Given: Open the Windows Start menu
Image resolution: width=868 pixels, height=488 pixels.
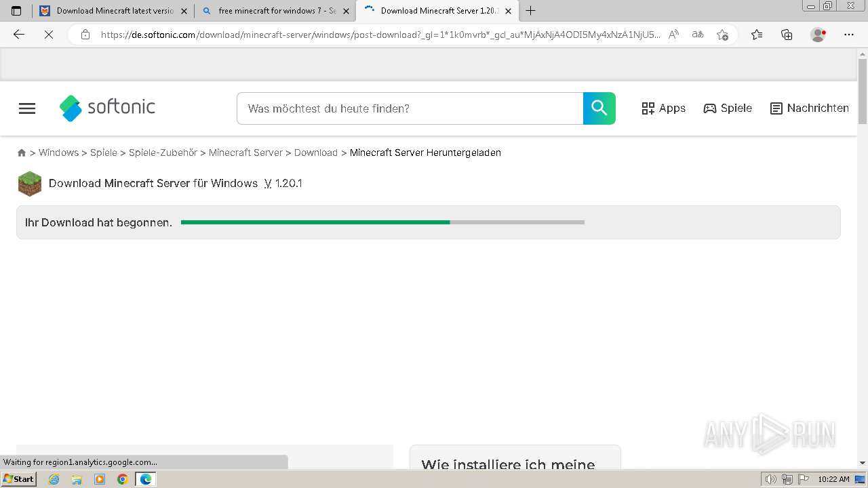Looking at the screenshot, I should [x=19, y=479].
